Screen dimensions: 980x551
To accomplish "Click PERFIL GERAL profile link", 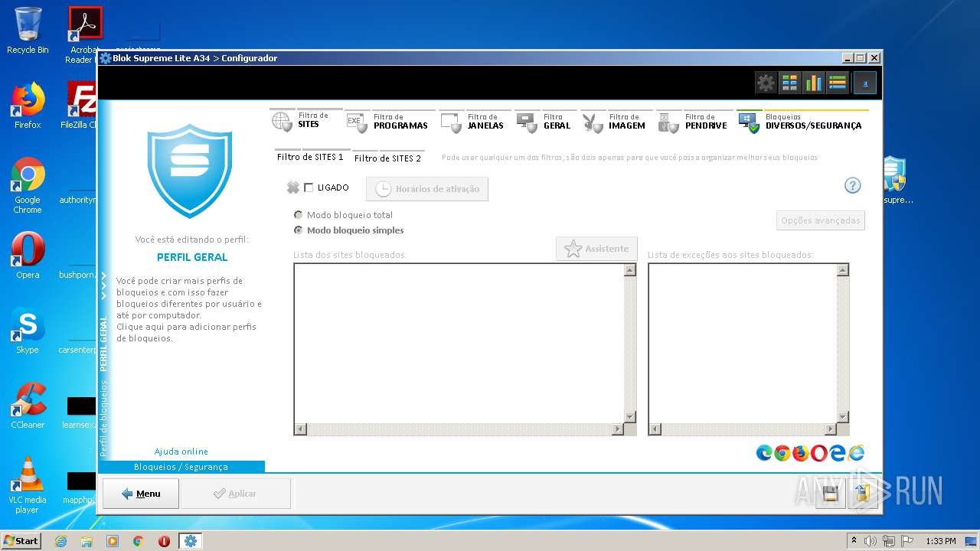I will 192,257.
